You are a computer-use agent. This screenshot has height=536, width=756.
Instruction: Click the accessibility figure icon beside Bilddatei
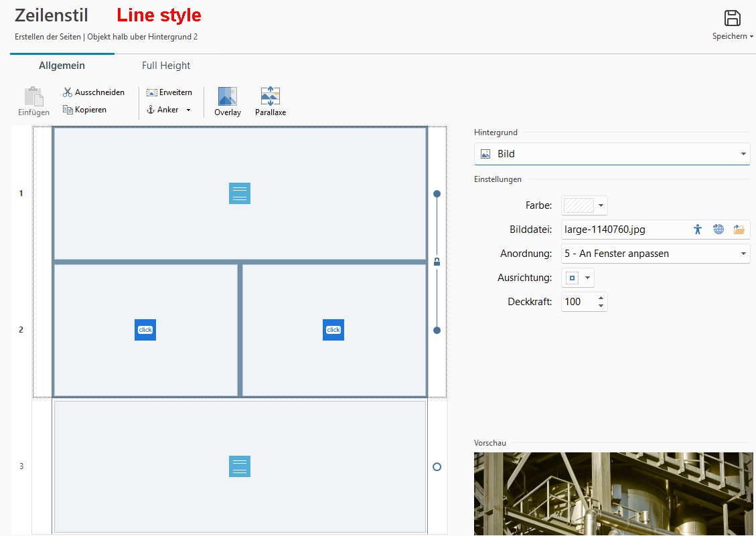(698, 230)
